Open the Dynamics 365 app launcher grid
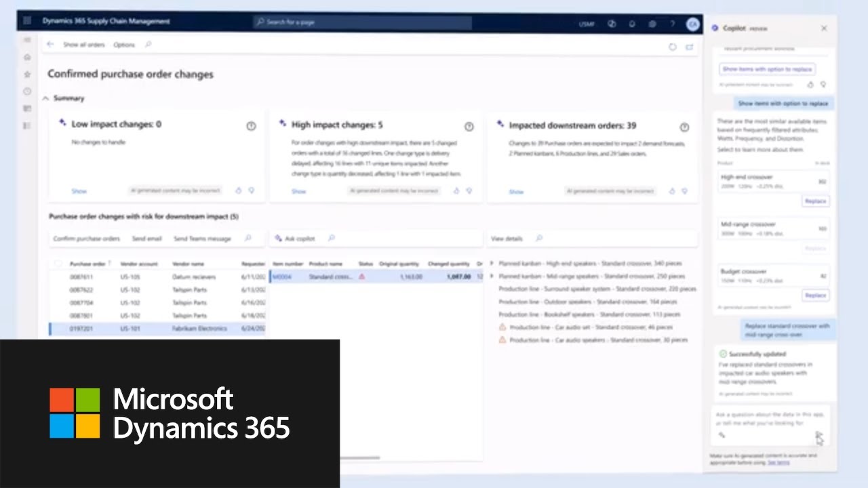Image resolution: width=868 pixels, height=488 pixels. tap(26, 20)
